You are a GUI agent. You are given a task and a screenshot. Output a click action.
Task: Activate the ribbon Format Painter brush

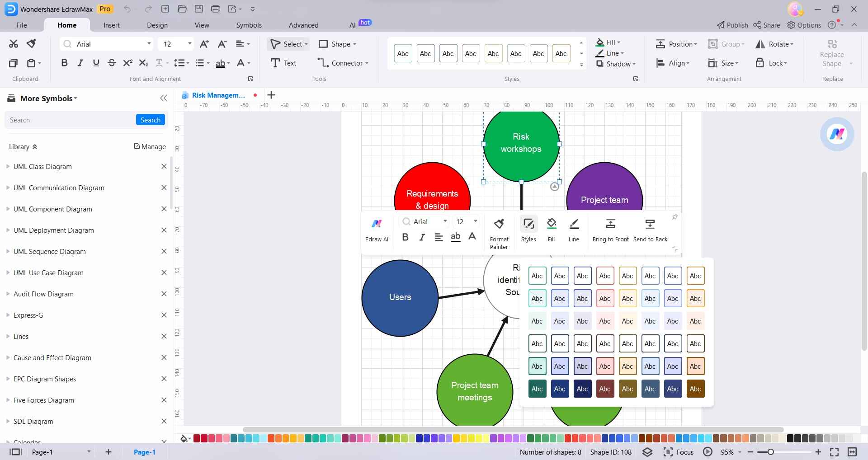click(31, 44)
